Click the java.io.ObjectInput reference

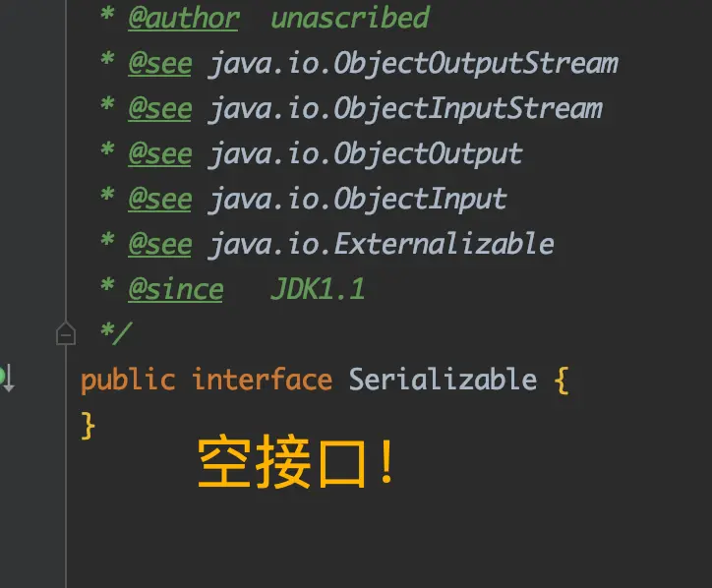tap(357, 200)
